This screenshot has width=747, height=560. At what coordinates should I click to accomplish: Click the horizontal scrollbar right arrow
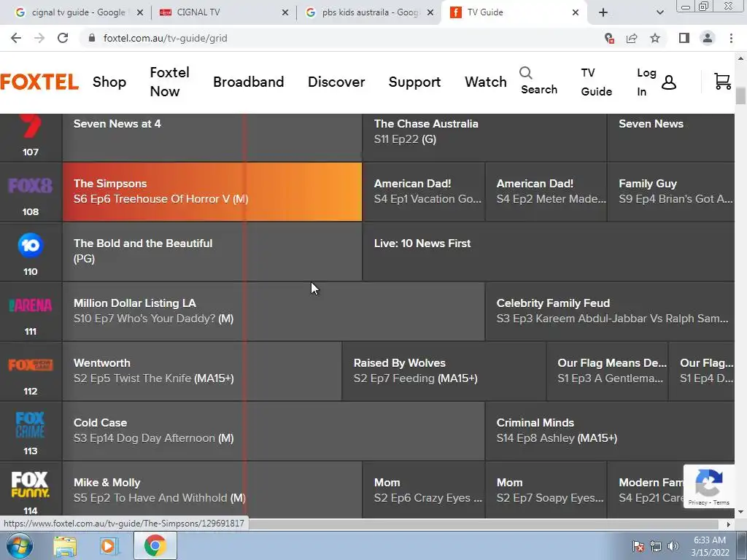(x=728, y=524)
